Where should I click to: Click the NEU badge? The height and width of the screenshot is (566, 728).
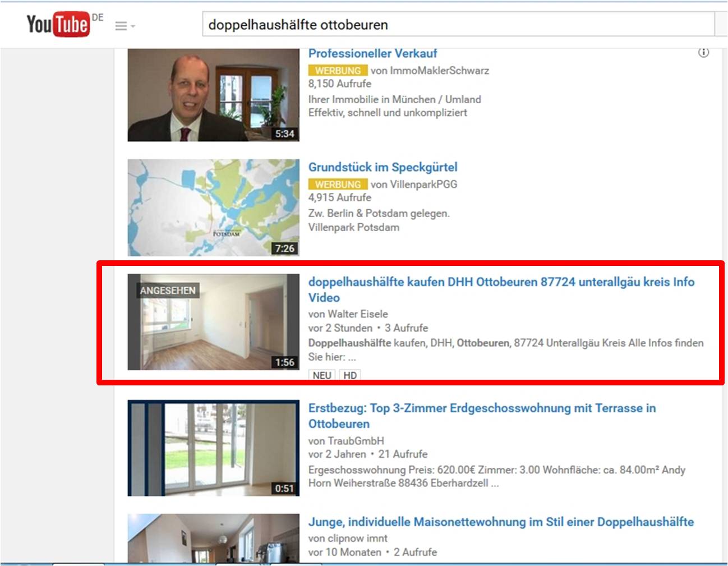pyautogui.click(x=322, y=375)
